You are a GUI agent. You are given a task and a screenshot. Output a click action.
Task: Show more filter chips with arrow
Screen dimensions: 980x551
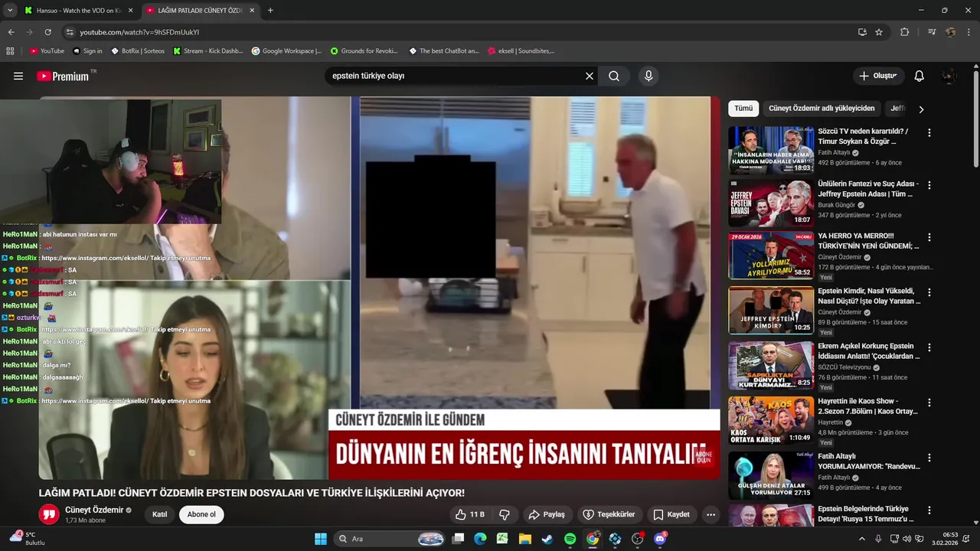click(921, 109)
